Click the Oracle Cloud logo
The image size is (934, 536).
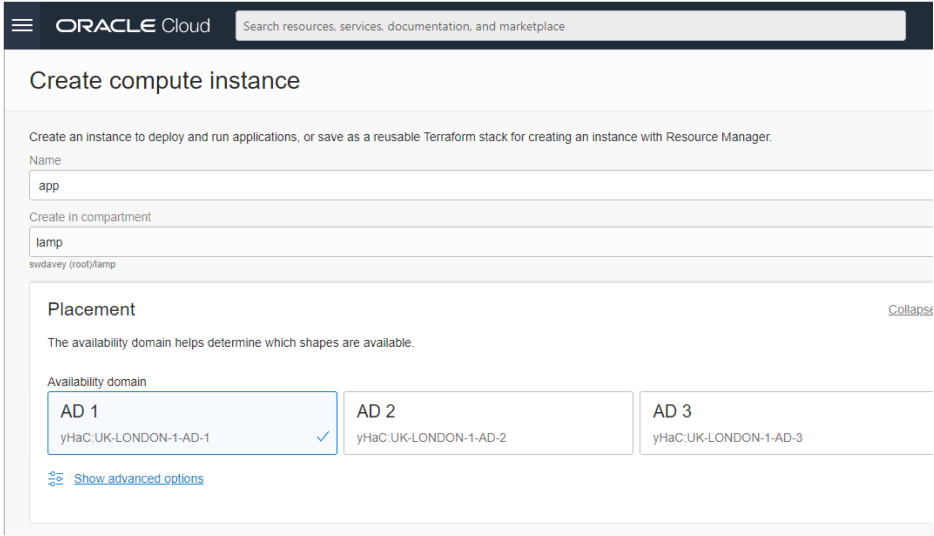(133, 26)
